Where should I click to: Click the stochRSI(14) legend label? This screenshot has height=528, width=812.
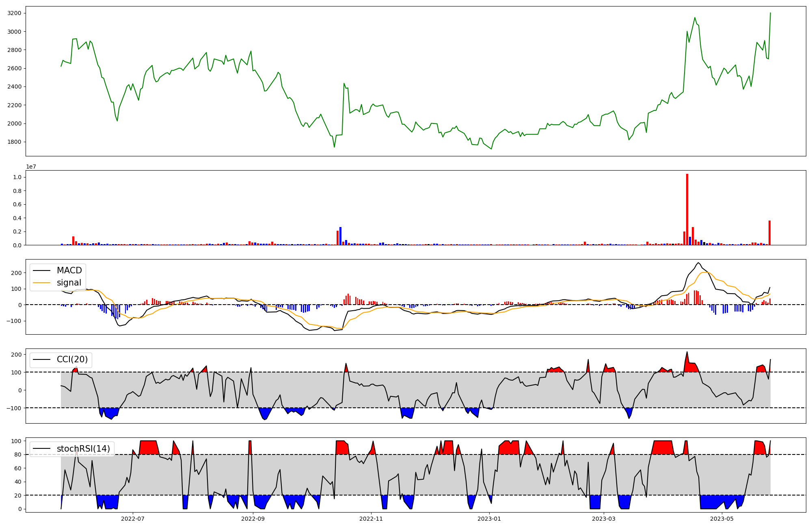[x=83, y=449]
